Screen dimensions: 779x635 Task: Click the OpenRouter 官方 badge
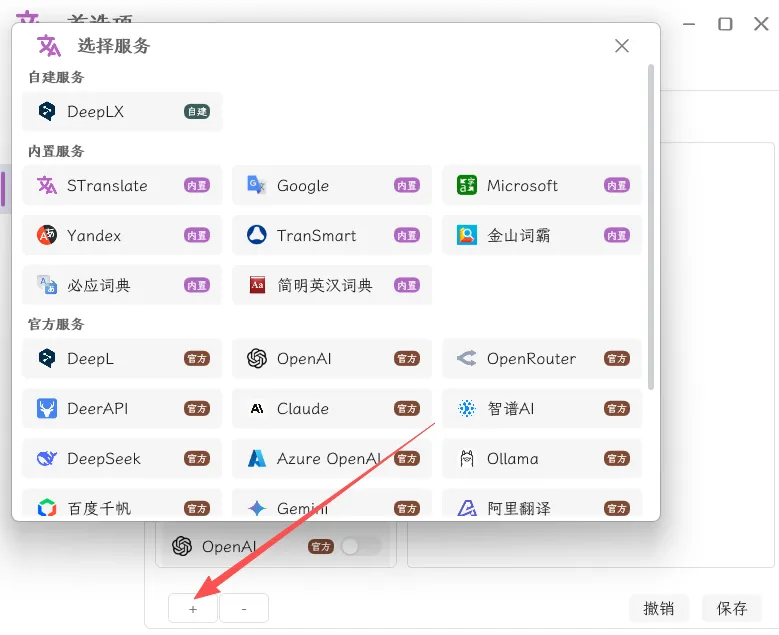pos(617,358)
